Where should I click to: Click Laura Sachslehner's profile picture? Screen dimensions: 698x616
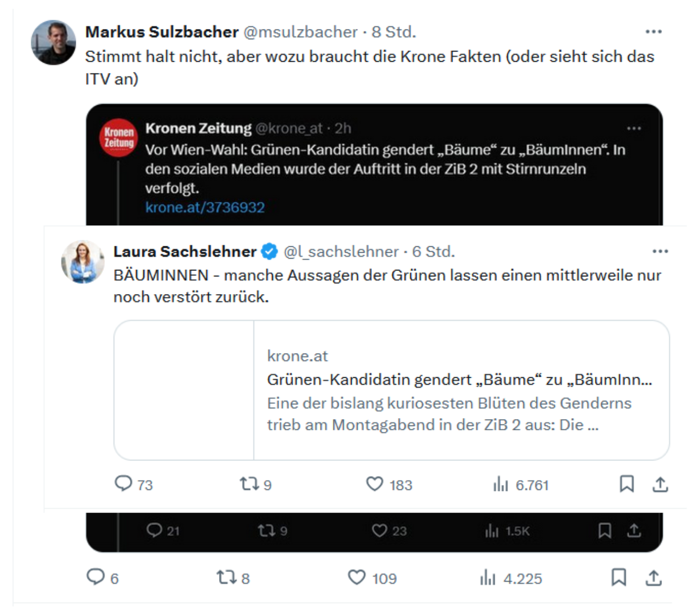[x=83, y=262]
